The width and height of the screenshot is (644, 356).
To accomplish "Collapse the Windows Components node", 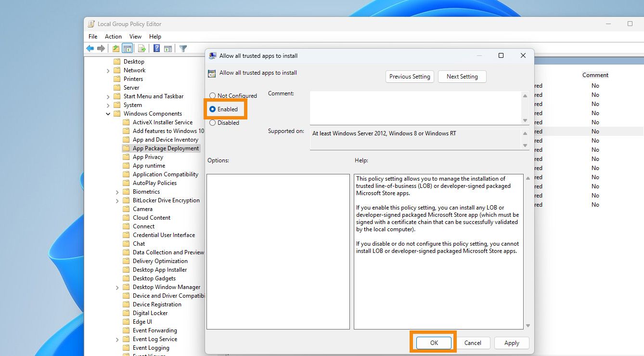I will tap(108, 114).
